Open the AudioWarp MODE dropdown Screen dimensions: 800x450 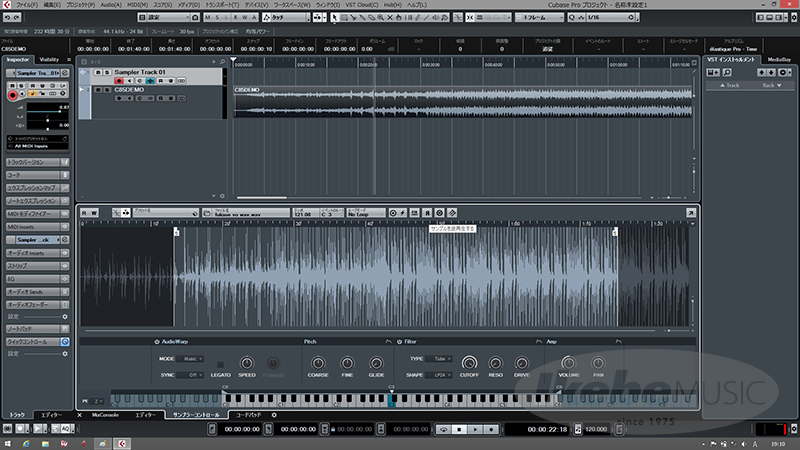point(192,358)
